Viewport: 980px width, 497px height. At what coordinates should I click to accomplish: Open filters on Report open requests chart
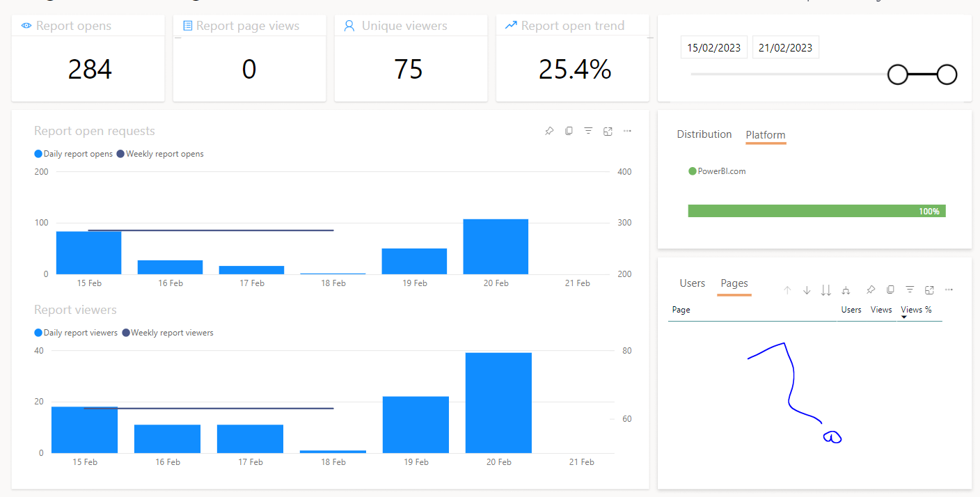(588, 131)
